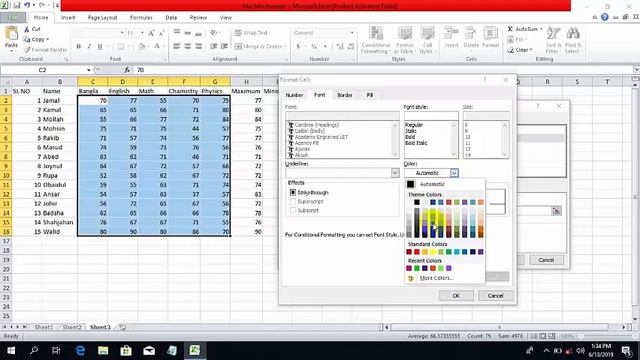Select Bold Italic in Font style list

pos(416,143)
